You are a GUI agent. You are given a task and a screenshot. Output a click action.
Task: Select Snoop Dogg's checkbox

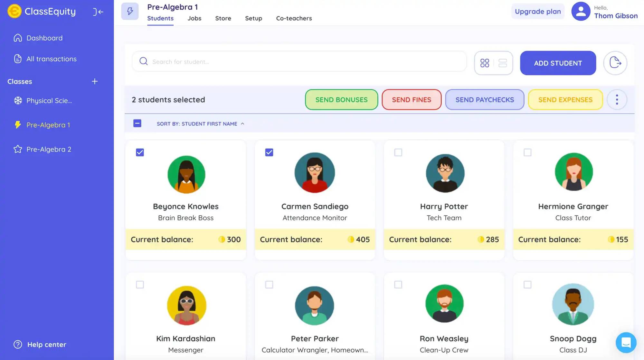pyautogui.click(x=527, y=285)
